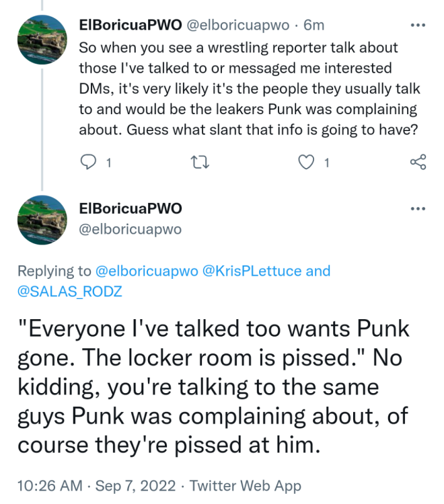Open the more options menu on the second tweet
Viewport: 444px width, 504px height.
418,208
